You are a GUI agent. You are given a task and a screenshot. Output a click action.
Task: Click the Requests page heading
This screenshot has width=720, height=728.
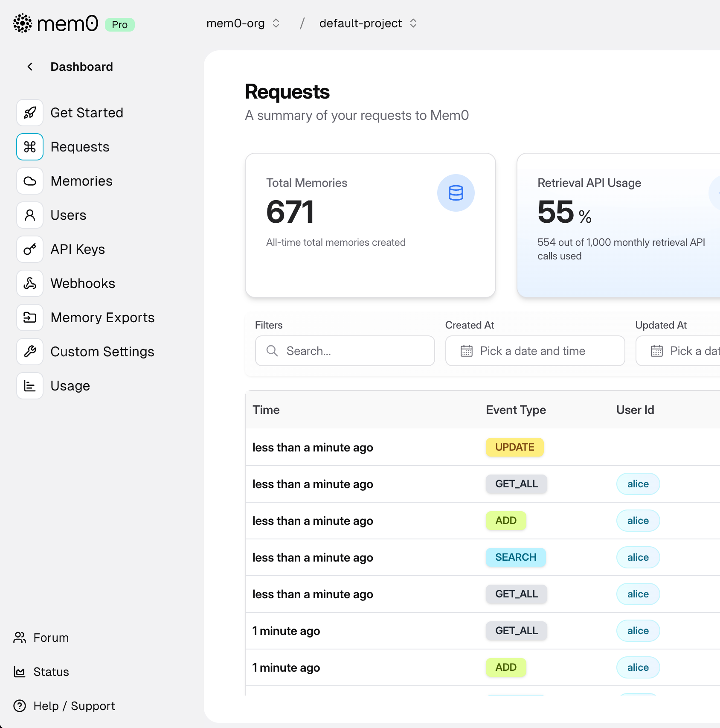point(287,92)
